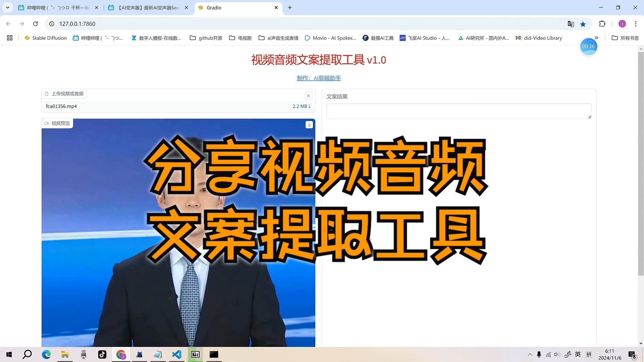
Task: Click the 制作：AI剪辑助手 link
Action: [318, 78]
